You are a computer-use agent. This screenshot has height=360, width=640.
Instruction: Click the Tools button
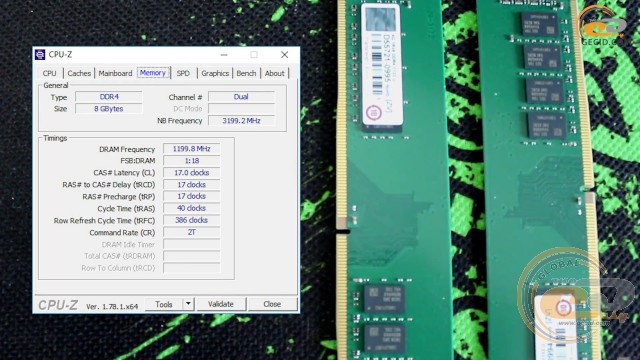[x=164, y=304]
